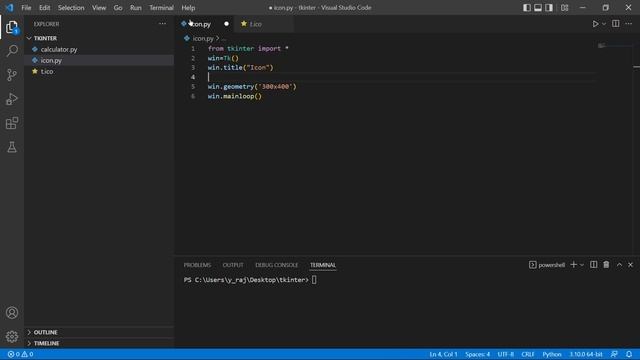Open Accounts menu icon
The width and height of the screenshot is (640, 360).
[x=12, y=313]
